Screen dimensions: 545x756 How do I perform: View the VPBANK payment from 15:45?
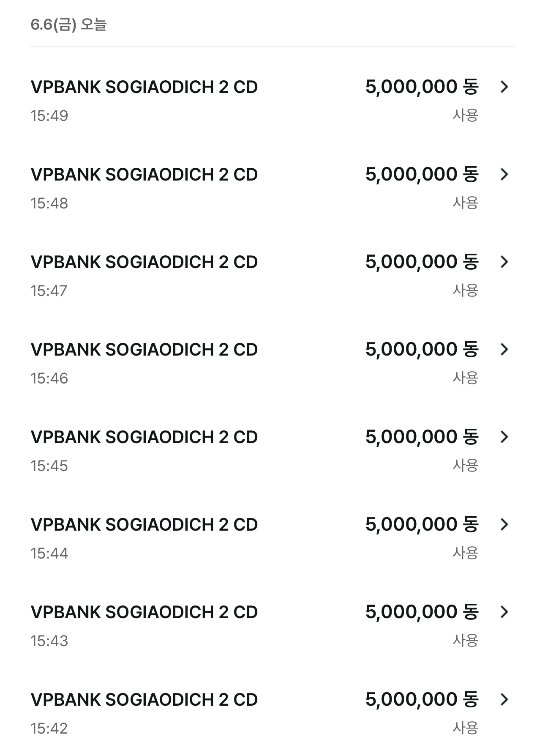pyautogui.click(x=144, y=437)
